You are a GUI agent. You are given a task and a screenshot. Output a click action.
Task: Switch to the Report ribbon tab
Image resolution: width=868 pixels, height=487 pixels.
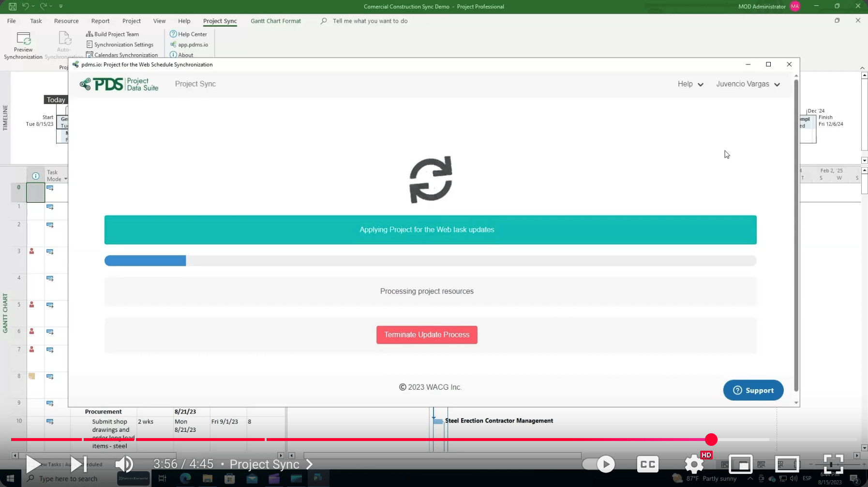(x=100, y=21)
